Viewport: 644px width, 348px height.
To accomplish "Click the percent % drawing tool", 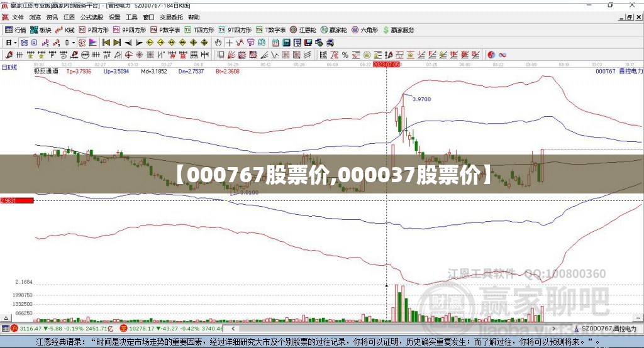I will pos(345,55).
